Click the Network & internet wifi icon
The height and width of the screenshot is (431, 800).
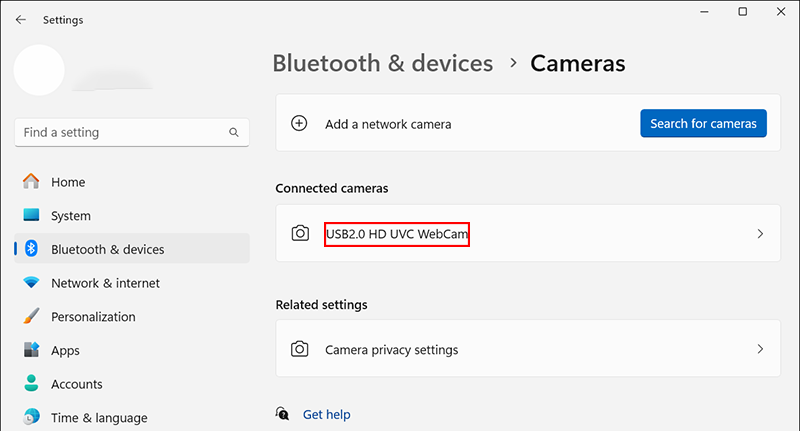(31, 283)
